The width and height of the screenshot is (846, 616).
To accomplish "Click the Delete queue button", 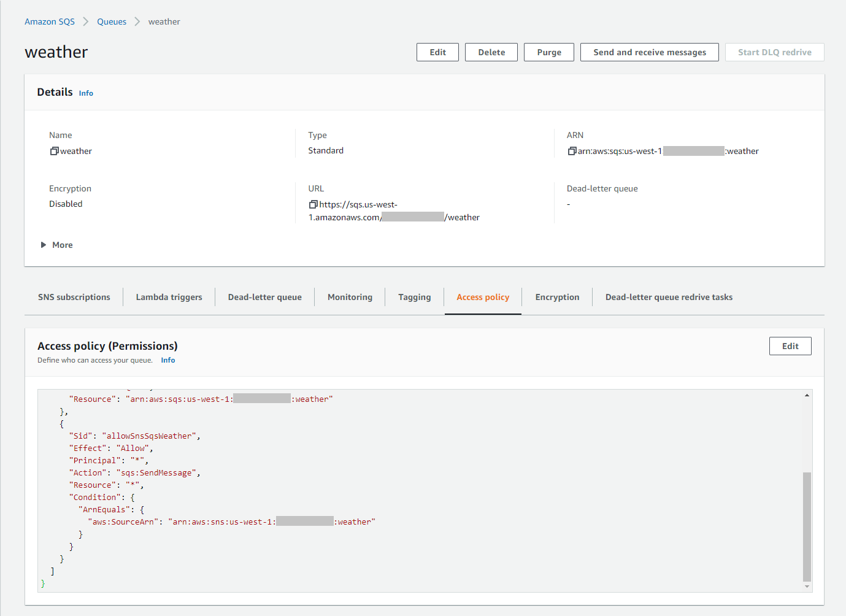I will (491, 52).
